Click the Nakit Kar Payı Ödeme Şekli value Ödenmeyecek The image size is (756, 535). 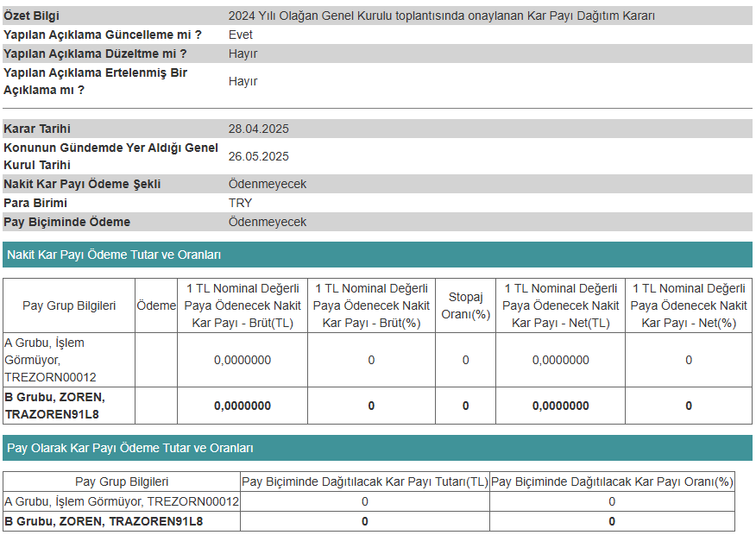click(268, 184)
